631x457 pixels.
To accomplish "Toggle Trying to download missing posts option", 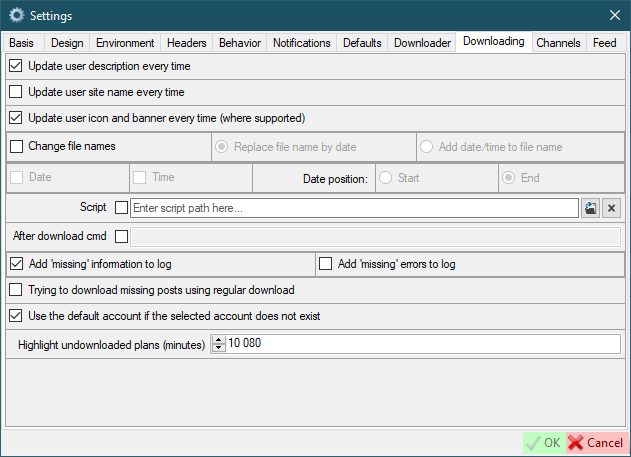I will pos(15,290).
